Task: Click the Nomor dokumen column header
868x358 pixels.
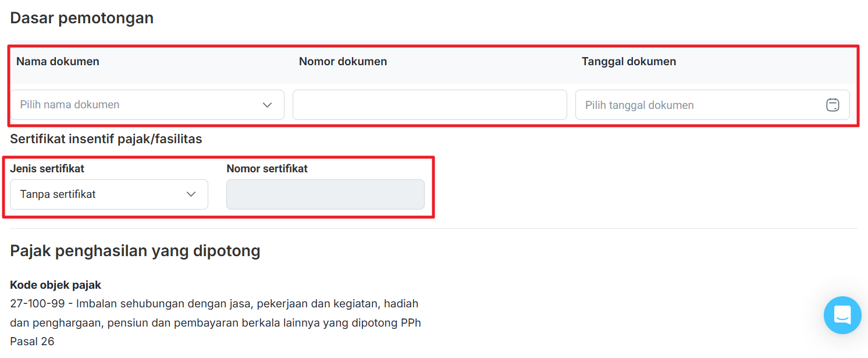Action: [343, 62]
